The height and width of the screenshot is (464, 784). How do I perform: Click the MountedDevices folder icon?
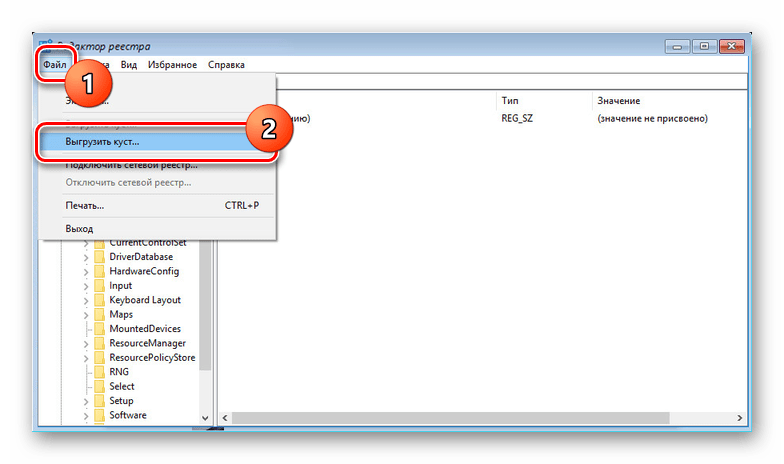(x=100, y=329)
